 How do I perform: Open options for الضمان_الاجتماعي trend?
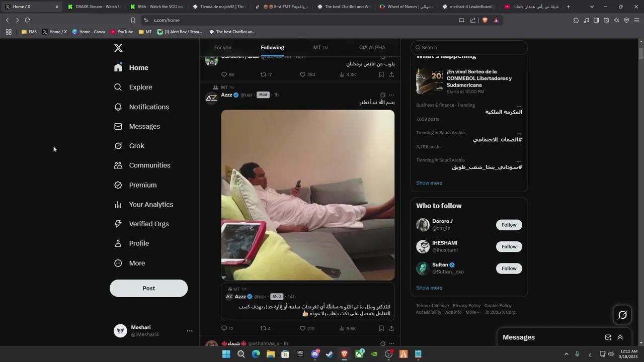(x=519, y=134)
